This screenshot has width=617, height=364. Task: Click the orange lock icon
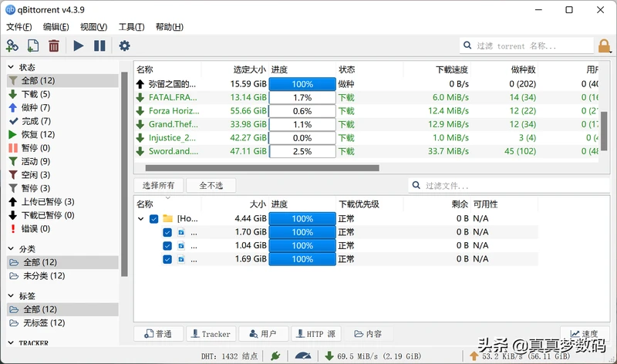pyautogui.click(x=604, y=46)
